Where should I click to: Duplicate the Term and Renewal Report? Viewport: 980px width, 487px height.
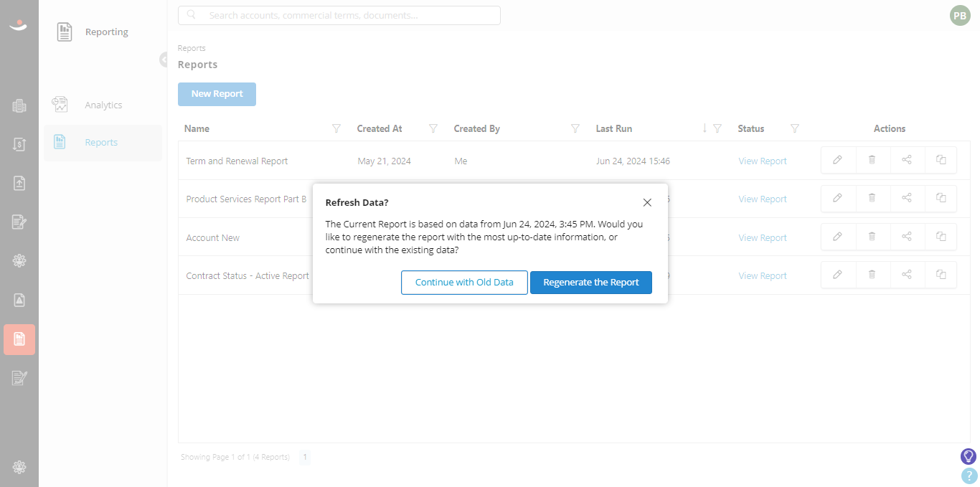pyautogui.click(x=941, y=160)
